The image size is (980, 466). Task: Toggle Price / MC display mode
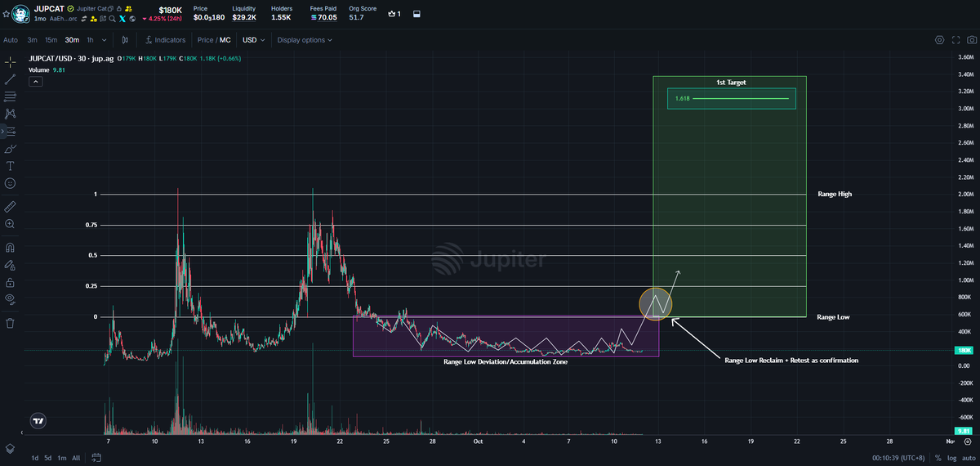[214, 40]
